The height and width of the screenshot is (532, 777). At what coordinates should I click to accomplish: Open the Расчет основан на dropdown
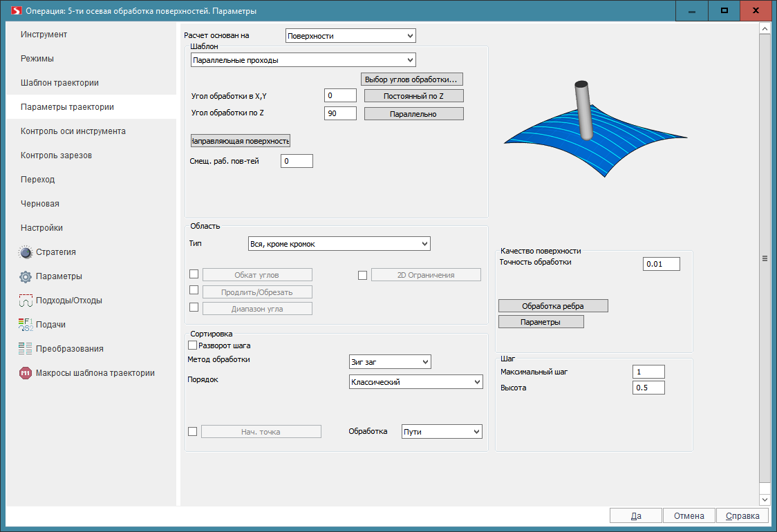pos(350,36)
